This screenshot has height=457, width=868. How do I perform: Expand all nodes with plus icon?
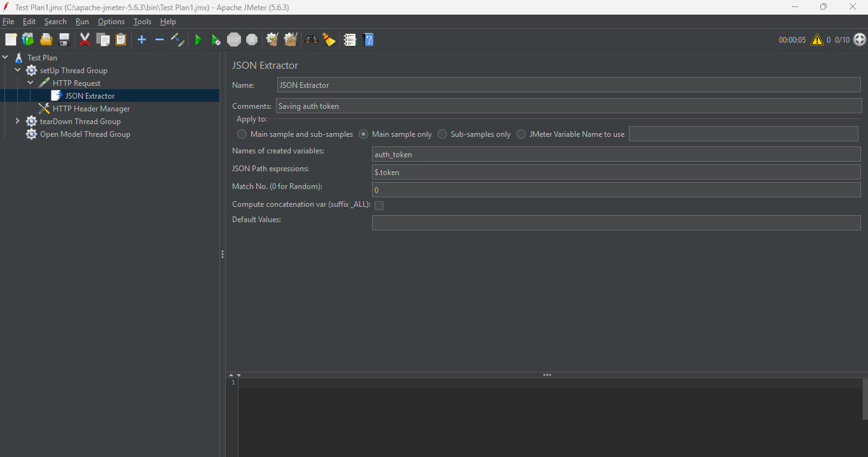(x=142, y=39)
